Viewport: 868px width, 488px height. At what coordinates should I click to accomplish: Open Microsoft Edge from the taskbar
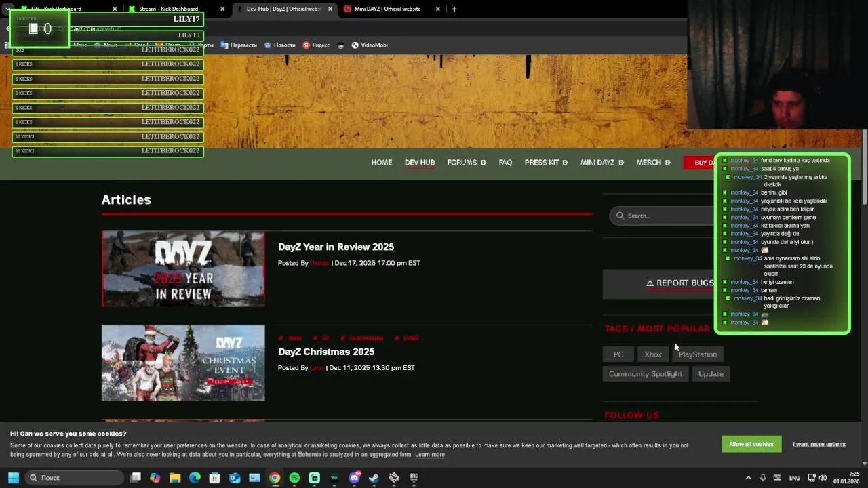195,478
